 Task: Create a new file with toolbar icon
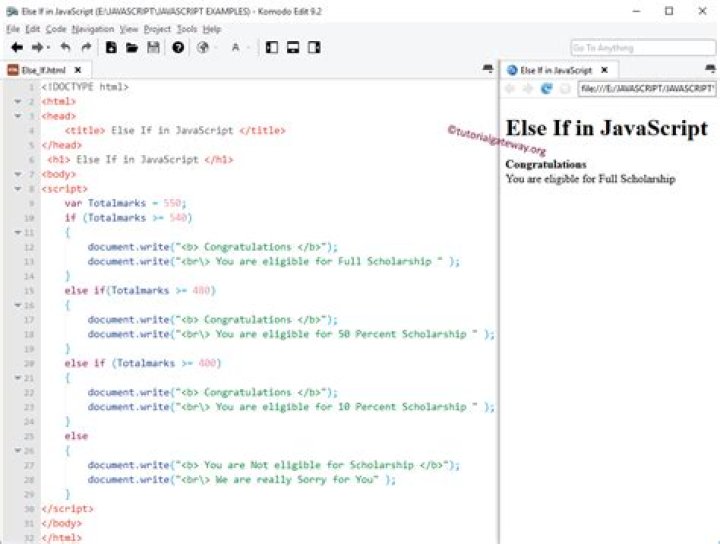[111, 47]
